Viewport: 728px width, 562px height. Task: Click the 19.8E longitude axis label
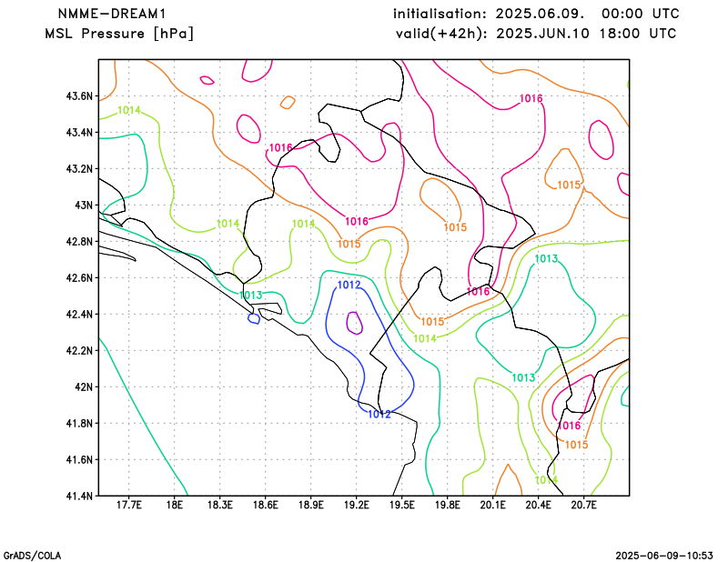[448, 505]
